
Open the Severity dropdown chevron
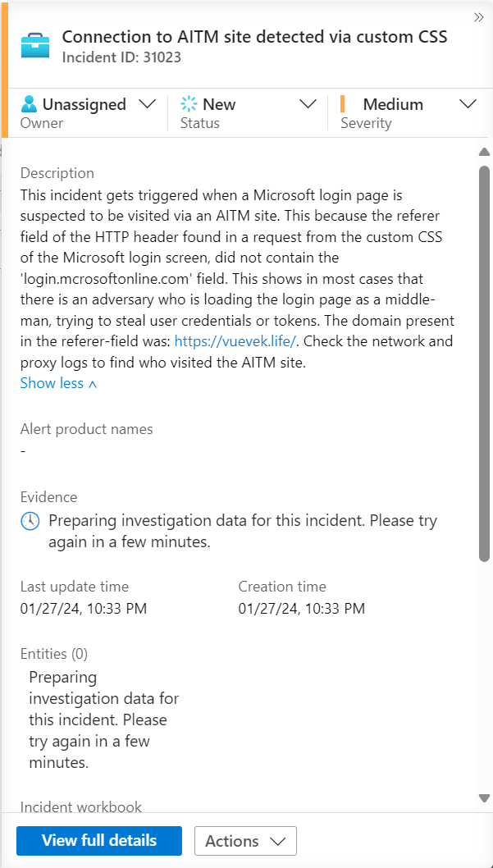tap(468, 104)
